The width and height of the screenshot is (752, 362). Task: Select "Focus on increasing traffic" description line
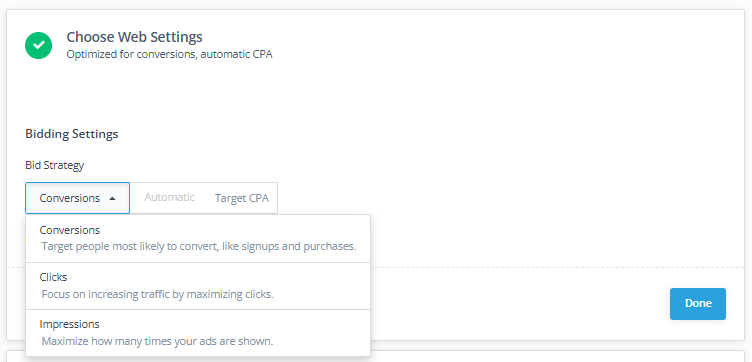[157, 294]
